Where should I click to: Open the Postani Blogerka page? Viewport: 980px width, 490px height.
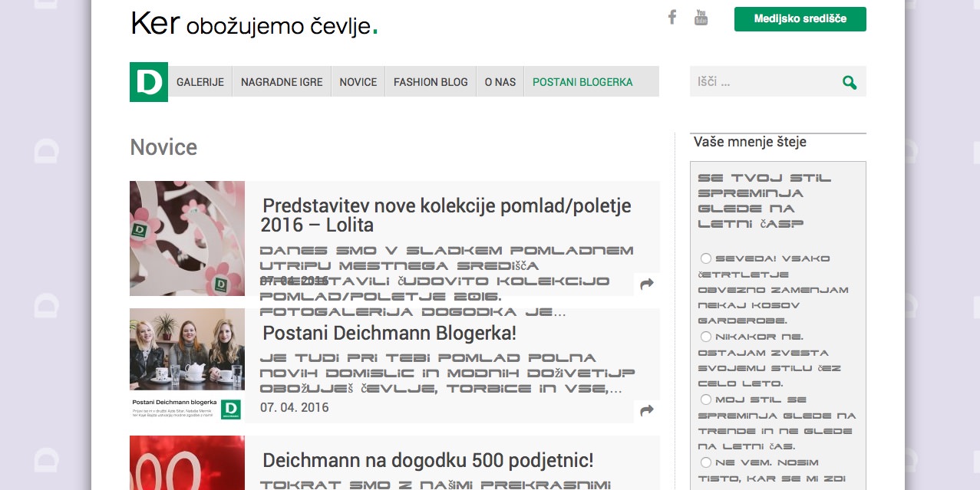pos(582,81)
